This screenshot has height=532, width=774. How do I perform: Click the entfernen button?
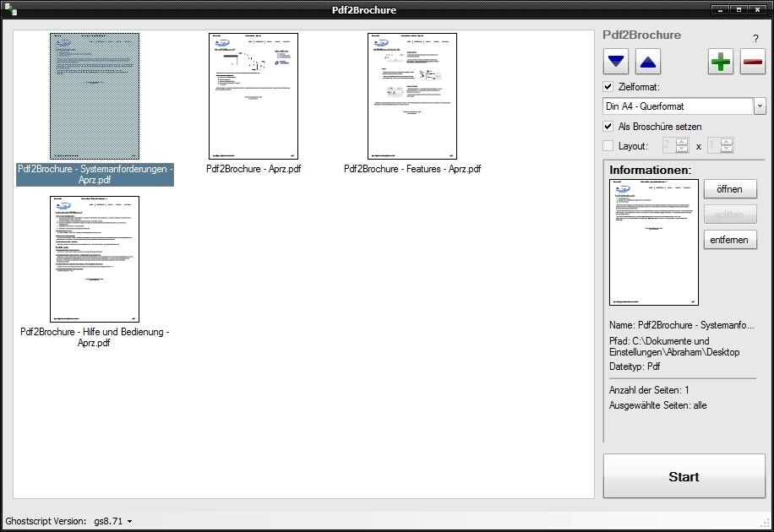(x=729, y=240)
